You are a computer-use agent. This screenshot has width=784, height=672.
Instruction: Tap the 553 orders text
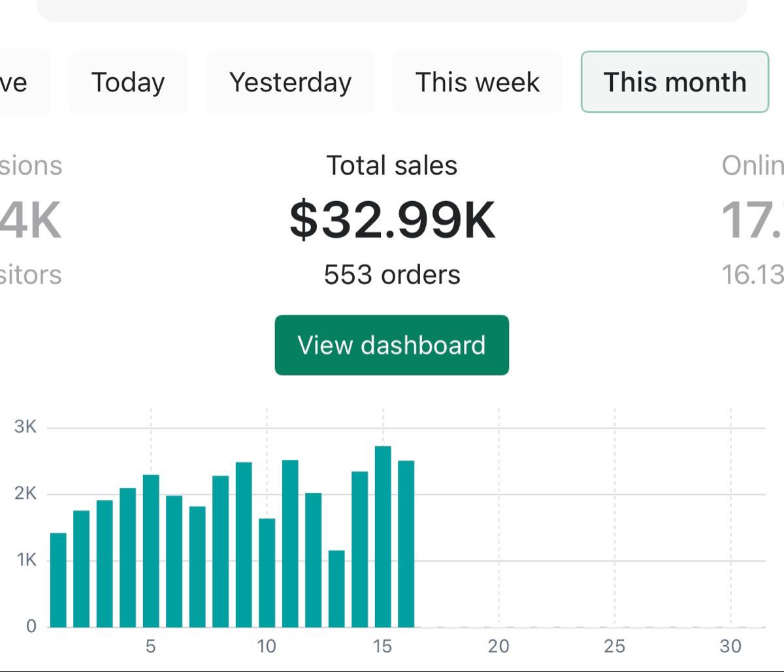click(x=392, y=275)
